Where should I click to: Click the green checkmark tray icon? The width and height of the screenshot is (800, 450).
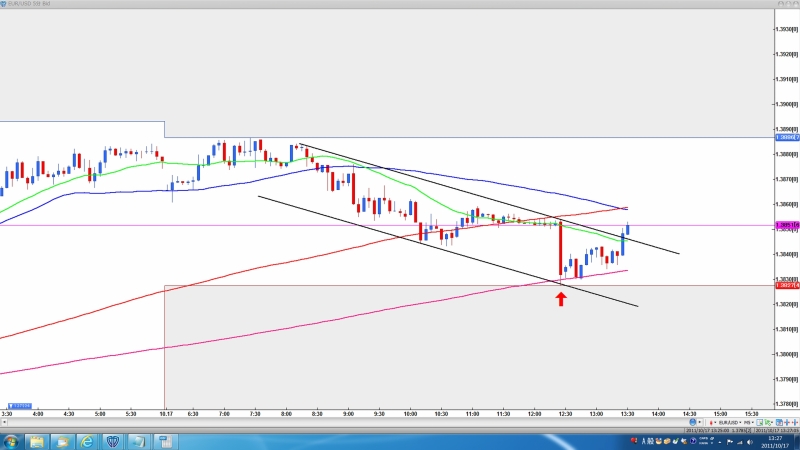click(676, 441)
